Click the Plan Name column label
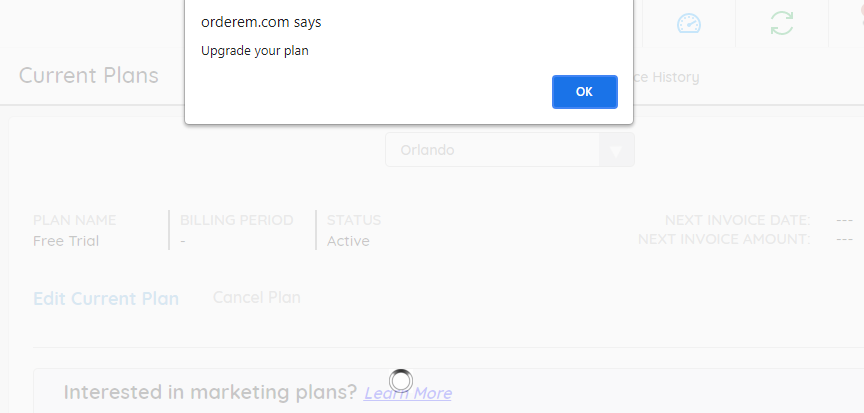This screenshot has height=413, width=864. pos(75,220)
